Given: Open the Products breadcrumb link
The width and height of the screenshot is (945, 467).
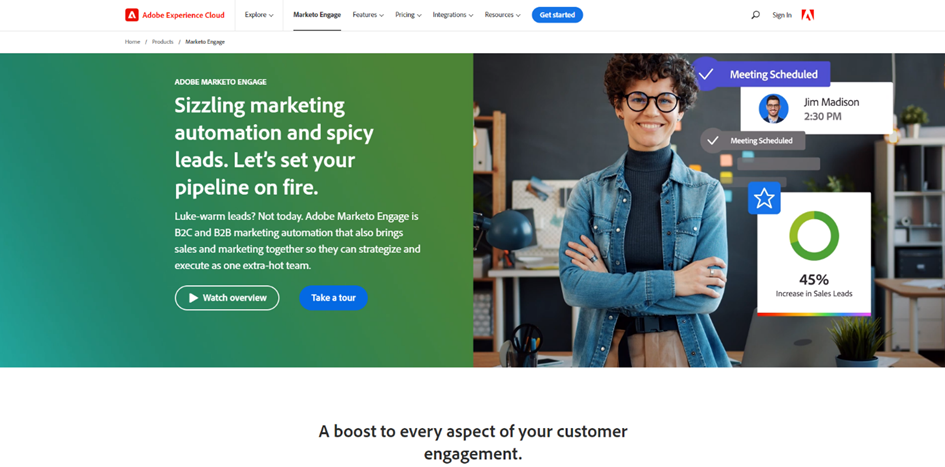Looking at the screenshot, I should click(163, 42).
